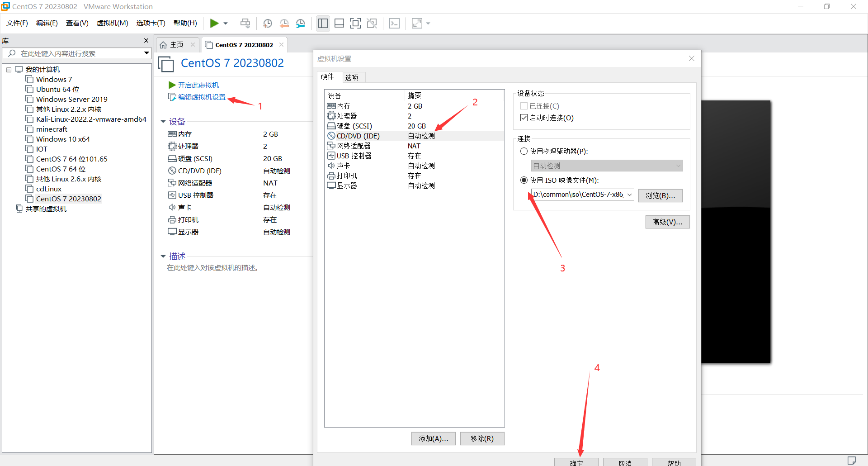Click the full screen mode toolbar icon
Viewport: 868px width, 466px height.
click(x=356, y=24)
